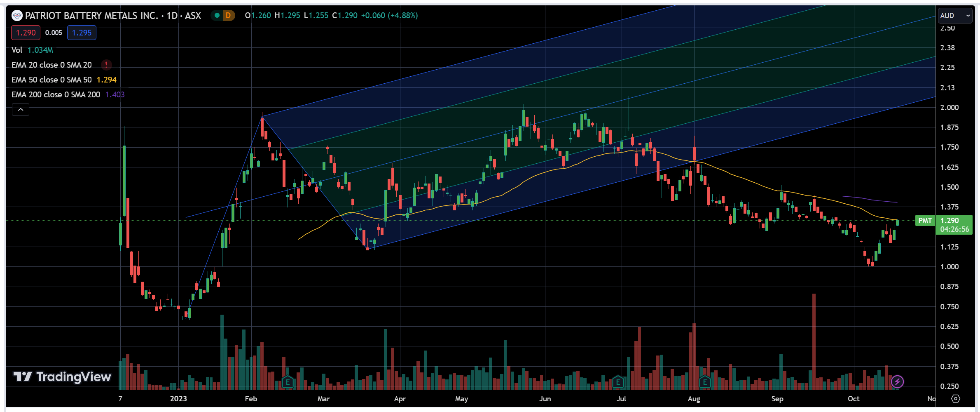Click the open price O1.260

[258, 16]
